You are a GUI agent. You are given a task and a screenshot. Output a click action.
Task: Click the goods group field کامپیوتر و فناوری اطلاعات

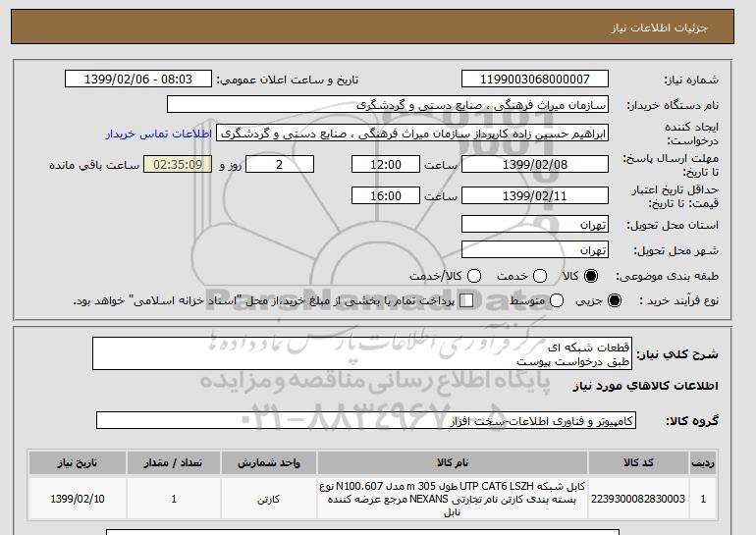[x=366, y=421]
